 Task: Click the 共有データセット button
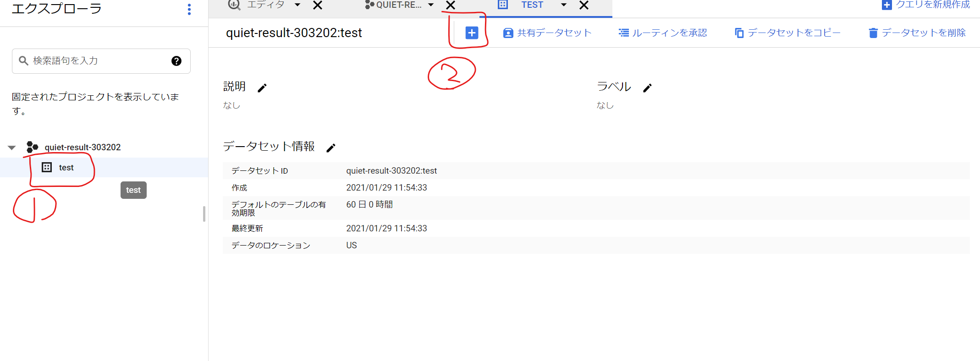(547, 33)
